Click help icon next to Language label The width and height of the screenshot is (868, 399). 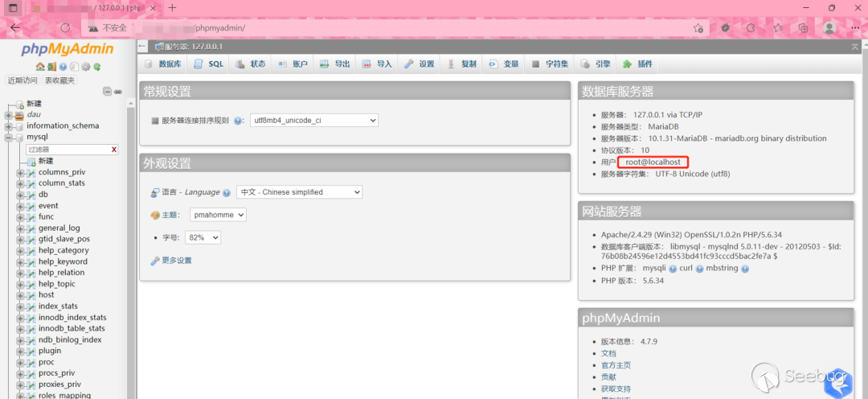[227, 192]
